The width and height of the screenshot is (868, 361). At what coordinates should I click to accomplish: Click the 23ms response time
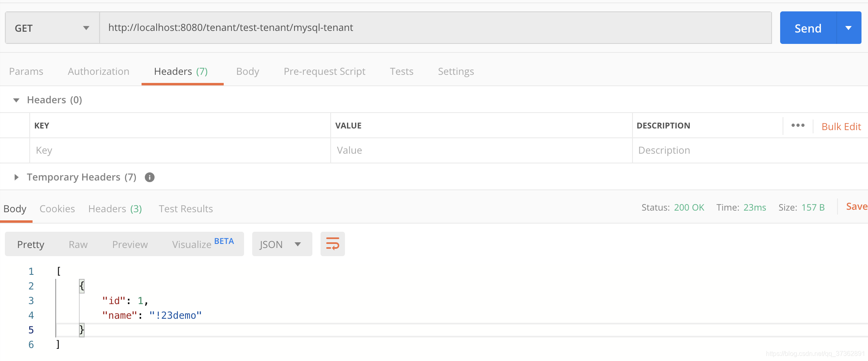[x=755, y=207]
